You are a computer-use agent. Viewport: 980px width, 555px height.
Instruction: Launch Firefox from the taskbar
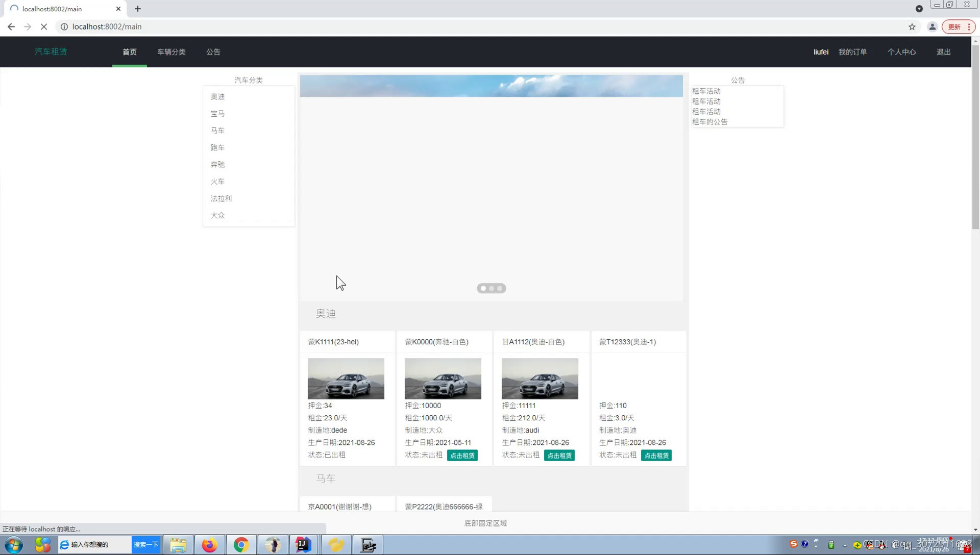209,545
